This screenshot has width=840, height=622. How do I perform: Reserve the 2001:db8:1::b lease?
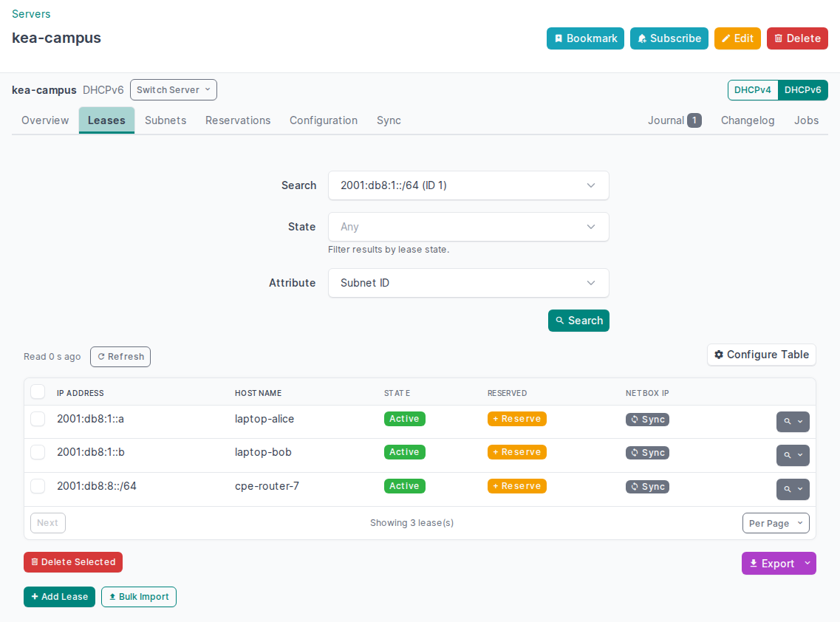tap(516, 452)
